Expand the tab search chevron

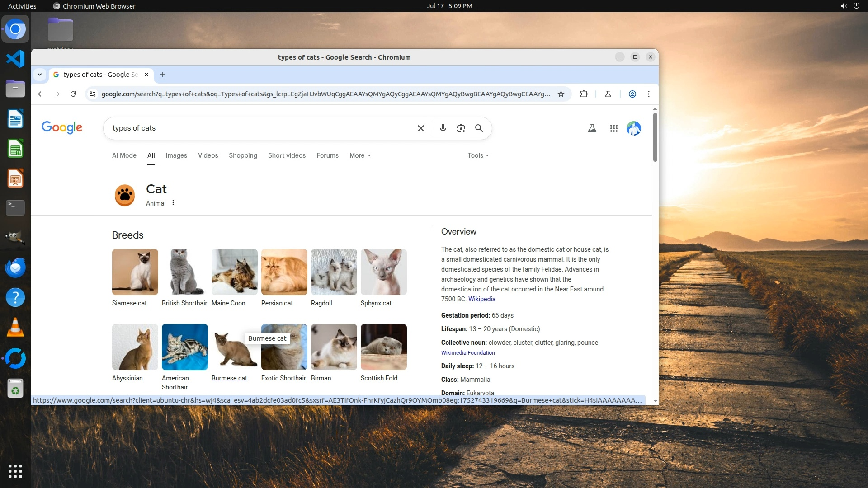tap(40, 75)
